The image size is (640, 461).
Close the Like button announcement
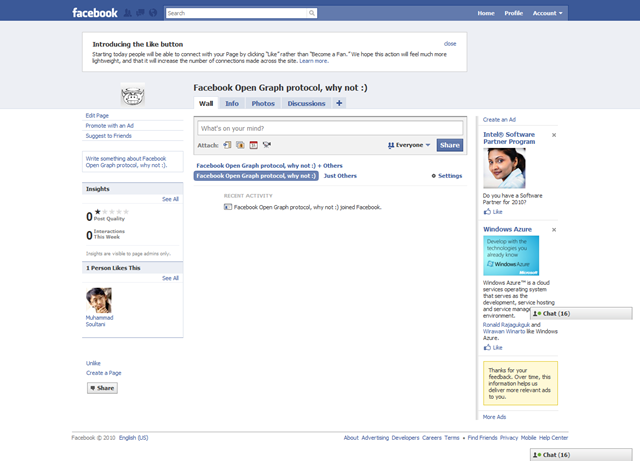coord(450,44)
